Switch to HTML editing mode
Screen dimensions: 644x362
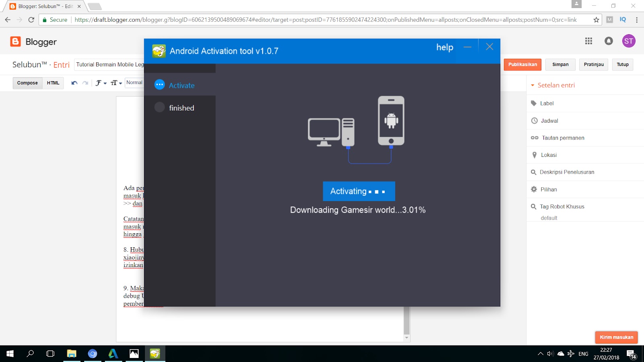(53, 83)
